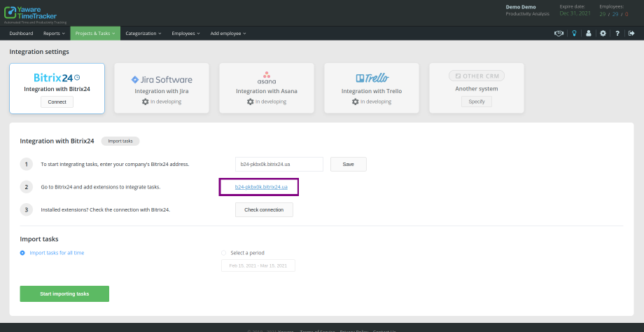The width and height of the screenshot is (644, 332).
Task: Click the Integration settings heading
Action: coord(39,52)
